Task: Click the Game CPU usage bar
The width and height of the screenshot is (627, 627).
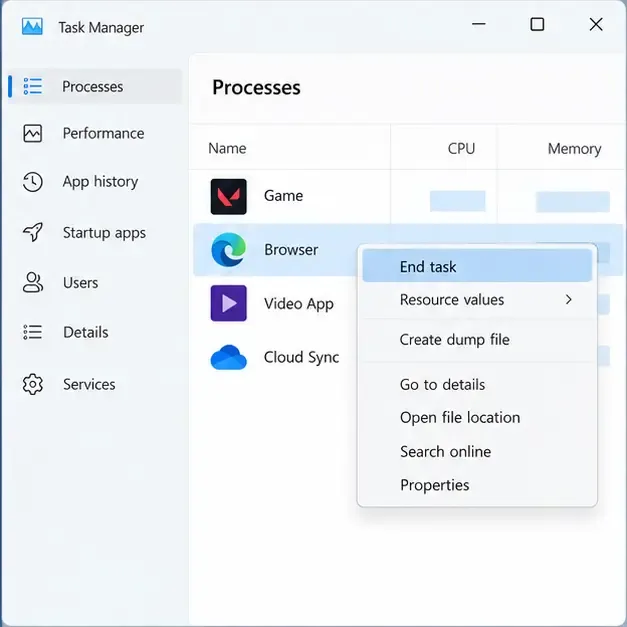Action: coord(457,201)
